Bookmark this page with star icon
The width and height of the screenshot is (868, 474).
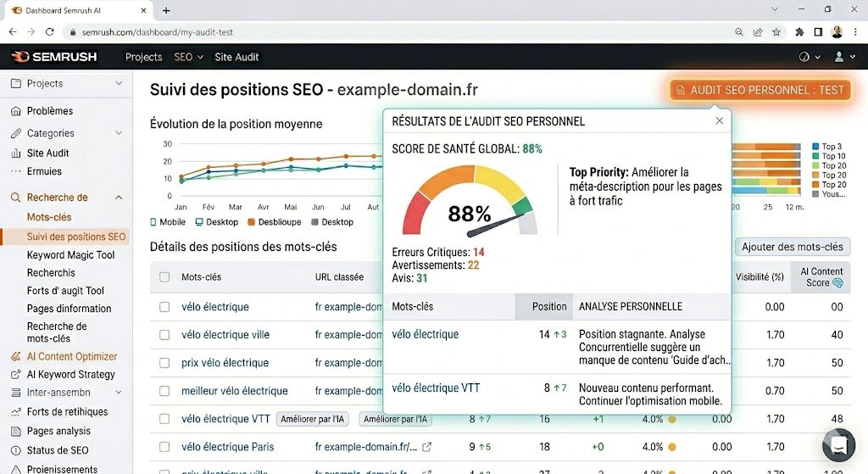click(776, 32)
